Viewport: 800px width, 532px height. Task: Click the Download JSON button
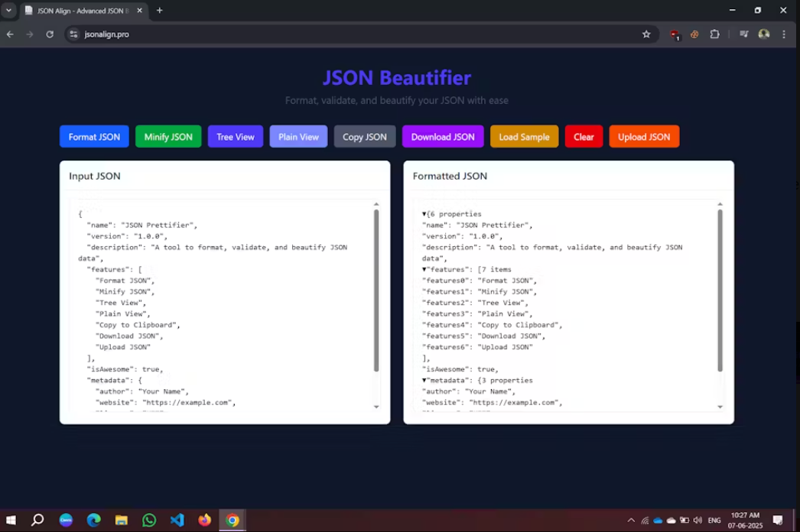(443, 137)
